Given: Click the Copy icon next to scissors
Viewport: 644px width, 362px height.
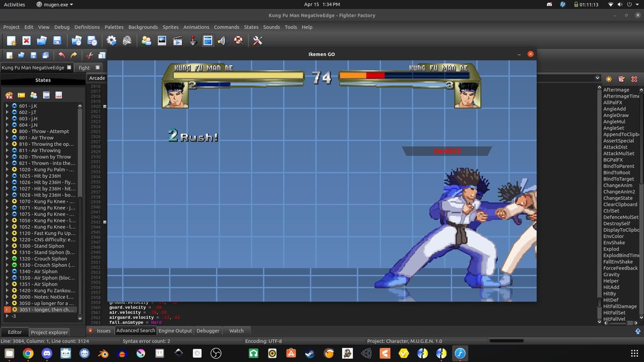Looking at the screenshot, I should [102, 55].
